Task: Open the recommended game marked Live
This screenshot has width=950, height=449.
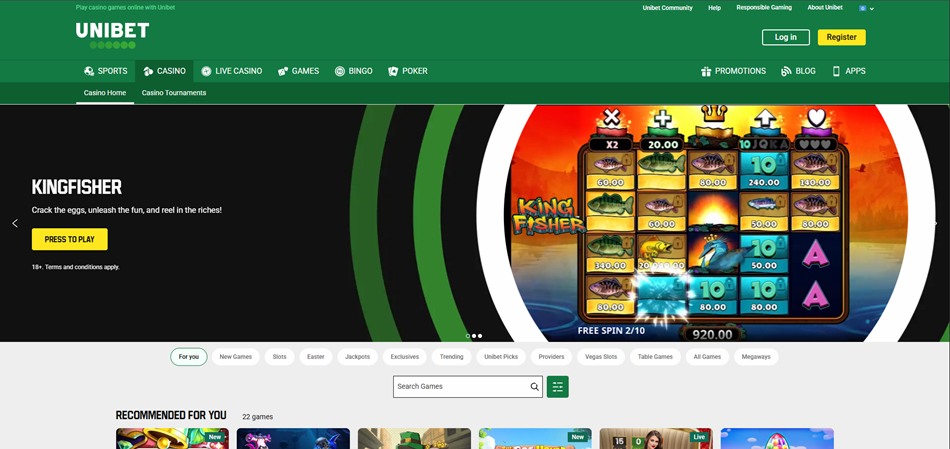Action: (656, 439)
